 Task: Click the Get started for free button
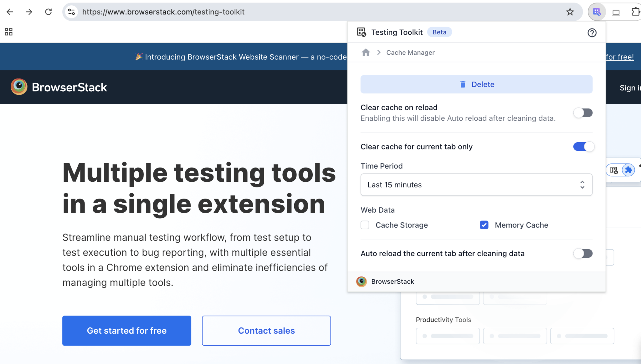click(126, 331)
